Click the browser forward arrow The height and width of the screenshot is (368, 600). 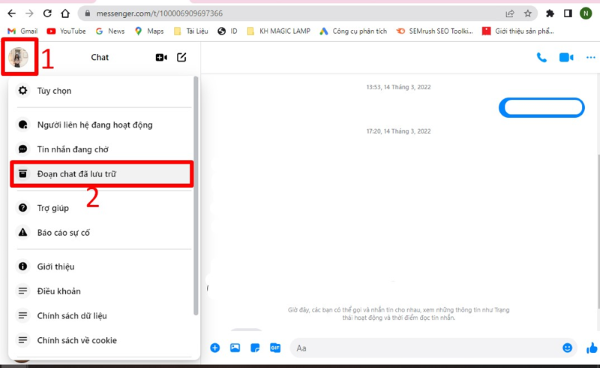[x=29, y=13]
